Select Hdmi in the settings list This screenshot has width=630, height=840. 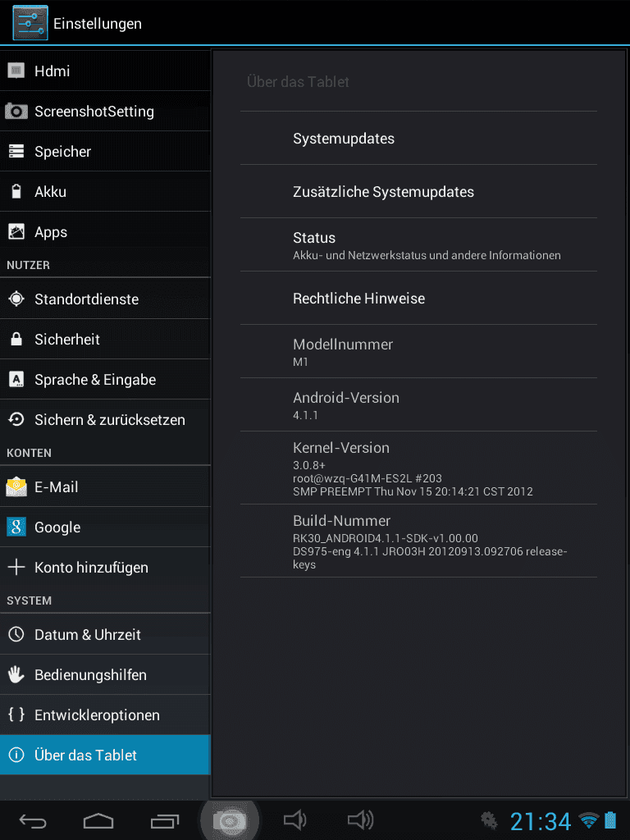105,71
